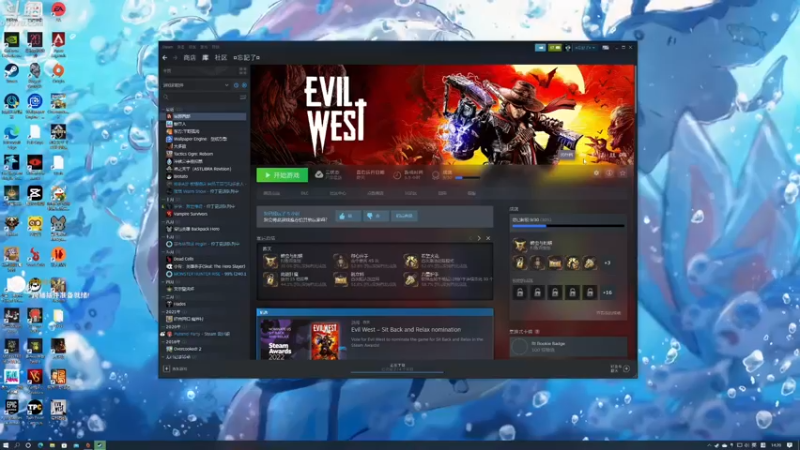
Task: Open advanced filter icon beside search
Action: (x=243, y=97)
